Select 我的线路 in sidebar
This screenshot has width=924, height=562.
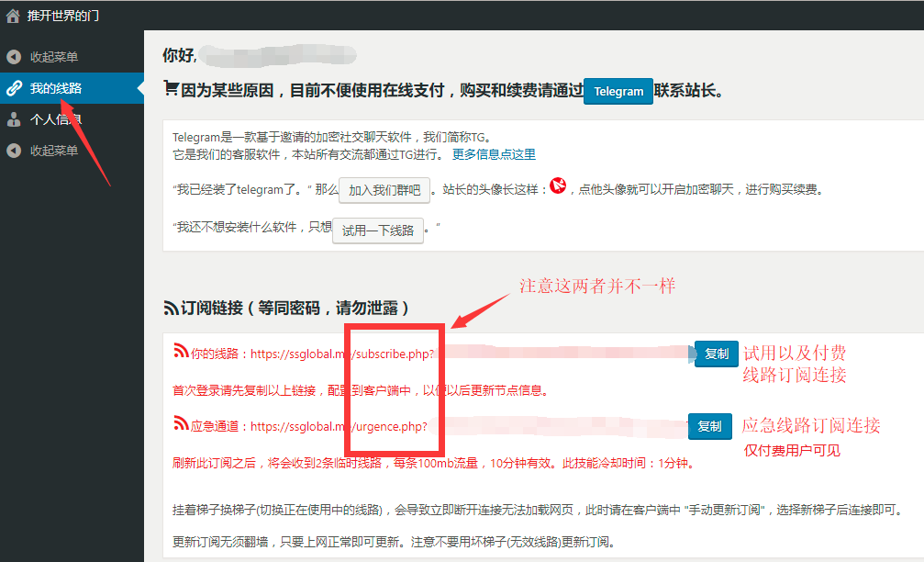point(72,88)
